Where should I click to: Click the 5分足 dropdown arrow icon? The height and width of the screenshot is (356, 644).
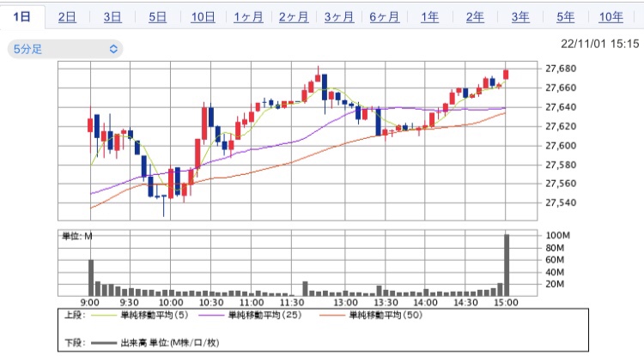pos(113,49)
